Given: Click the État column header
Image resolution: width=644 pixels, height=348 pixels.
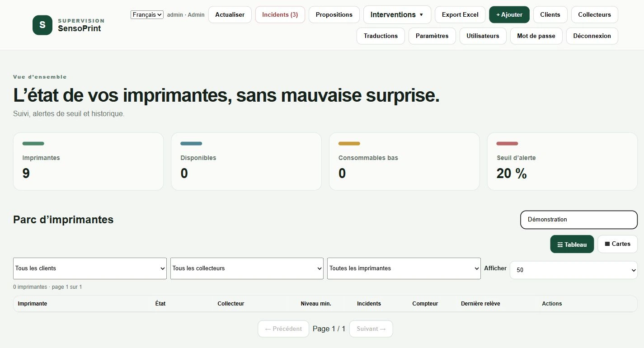Looking at the screenshot, I should point(160,304).
